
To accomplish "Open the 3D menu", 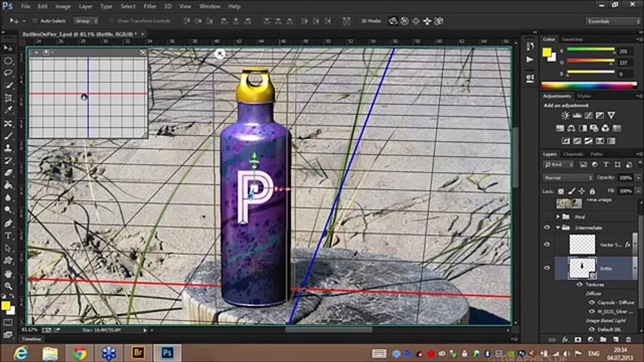I will click(169, 7).
